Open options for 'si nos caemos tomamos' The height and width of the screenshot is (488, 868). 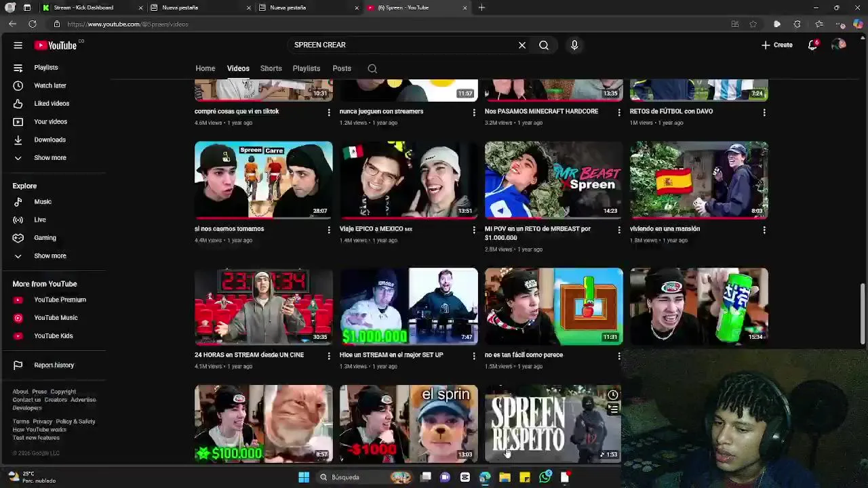point(329,230)
